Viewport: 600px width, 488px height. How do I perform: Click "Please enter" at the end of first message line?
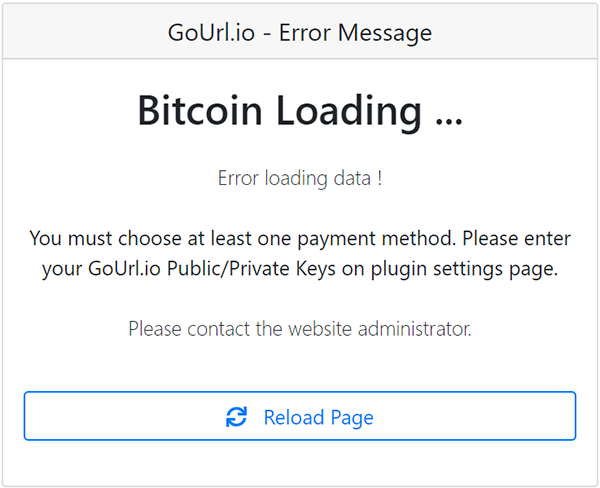[x=517, y=238]
